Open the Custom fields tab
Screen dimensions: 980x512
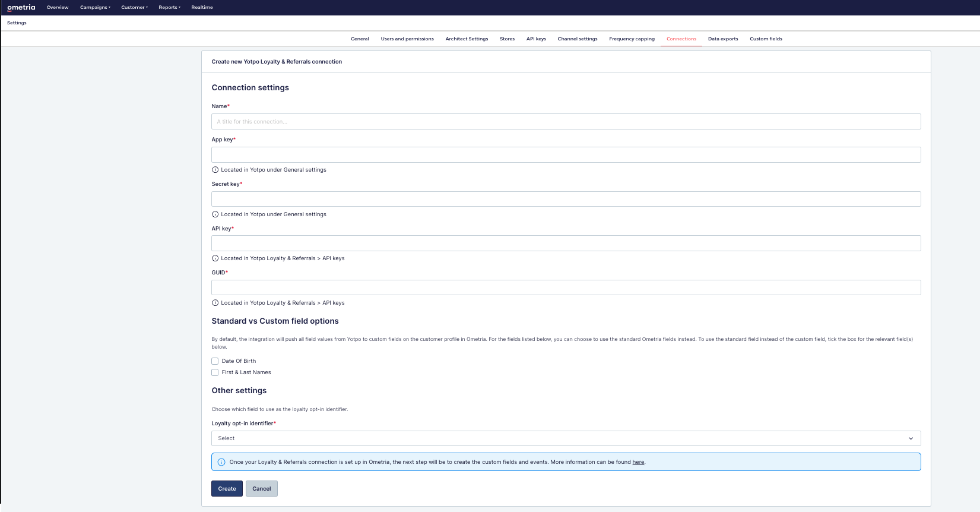pyautogui.click(x=766, y=39)
